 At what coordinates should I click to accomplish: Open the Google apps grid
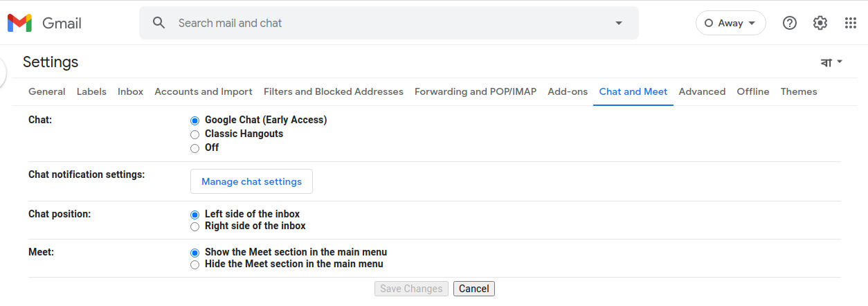pos(851,23)
